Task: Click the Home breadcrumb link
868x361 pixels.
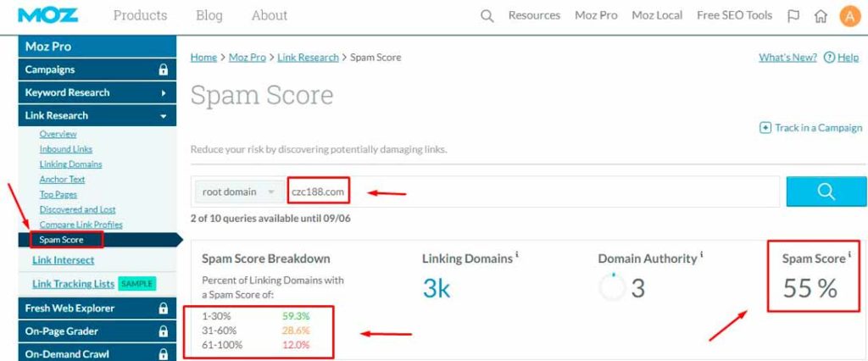Action: click(203, 58)
